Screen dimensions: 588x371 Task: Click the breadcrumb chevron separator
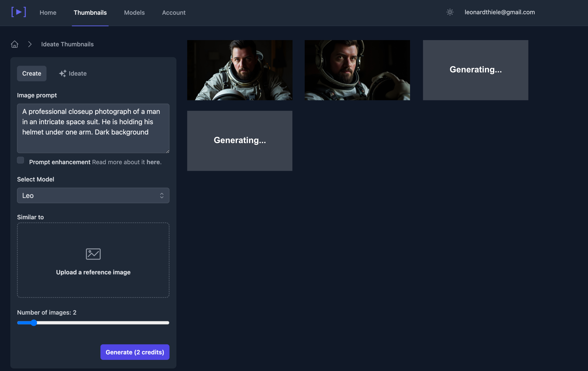tap(30, 44)
